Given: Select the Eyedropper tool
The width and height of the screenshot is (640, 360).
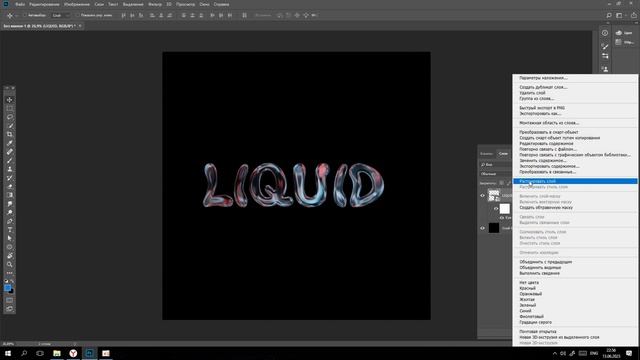Looking at the screenshot, I should point(9,143).
